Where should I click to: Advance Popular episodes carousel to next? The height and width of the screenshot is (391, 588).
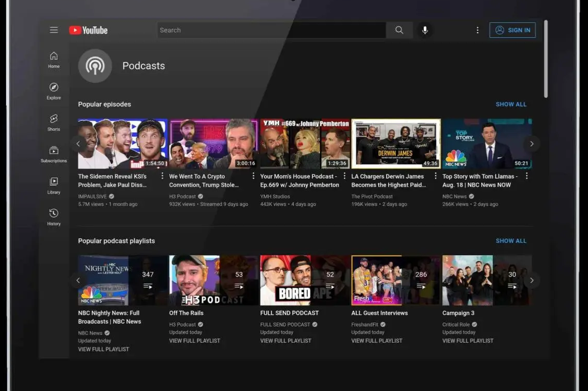[532, 143]
